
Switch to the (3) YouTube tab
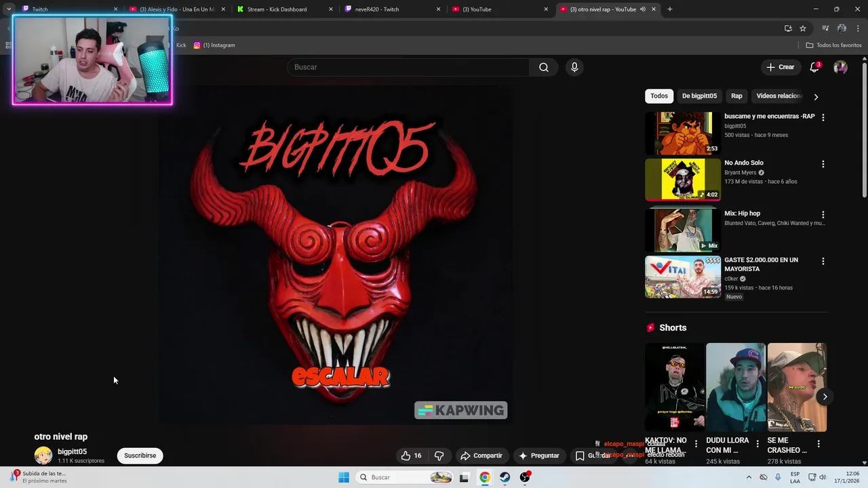[501, 9]
